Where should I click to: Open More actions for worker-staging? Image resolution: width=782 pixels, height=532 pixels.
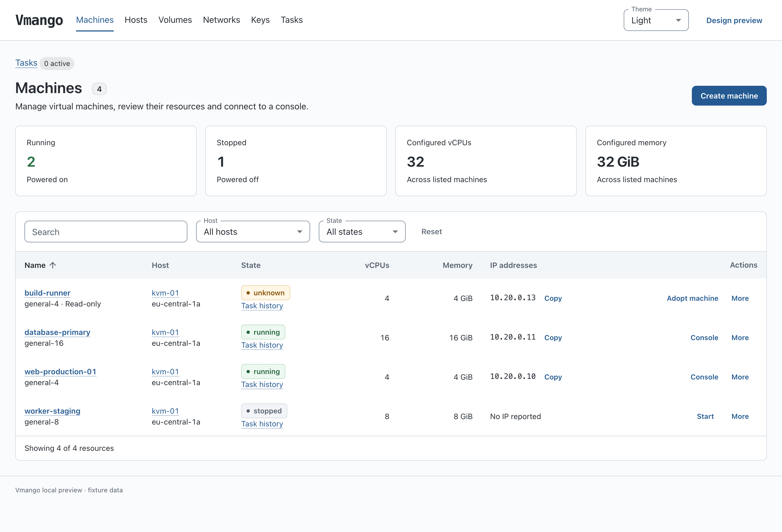pyautogui.click(x=740, y=416)
